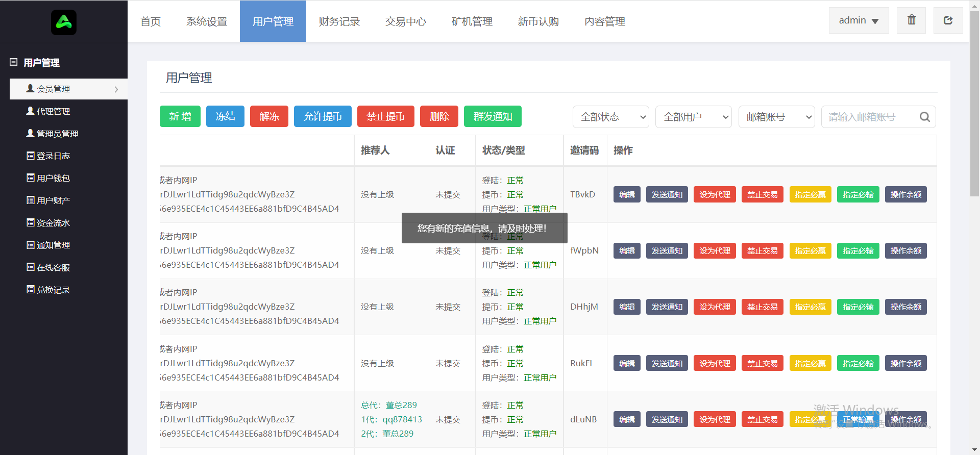Click 发送通知 in the TBvkD row

667,194
